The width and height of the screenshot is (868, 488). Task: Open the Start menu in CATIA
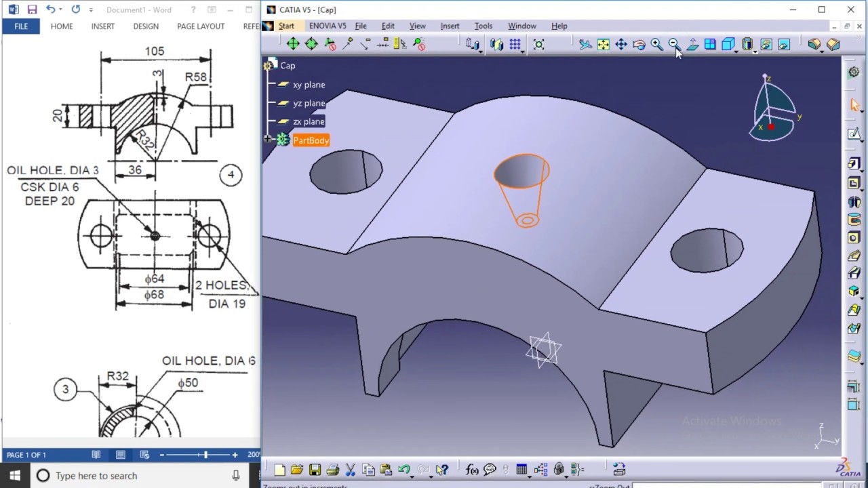coord(286,26)
